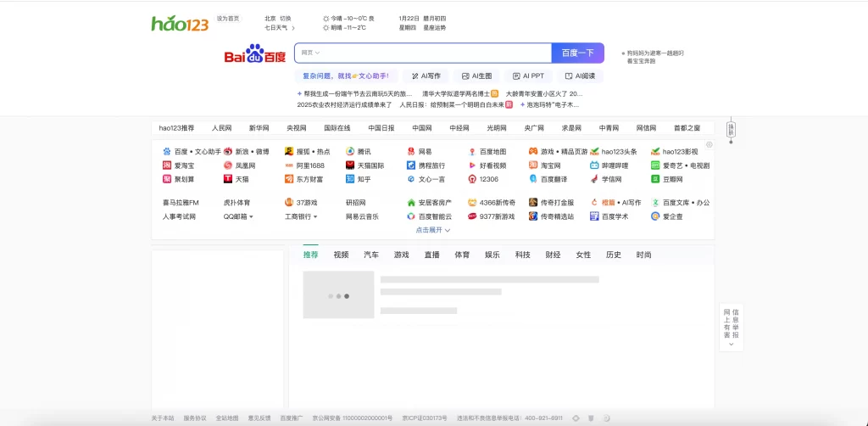Switch to the 直播 feed tab
Screen dimensions: 868x426
tap(431, 255)
